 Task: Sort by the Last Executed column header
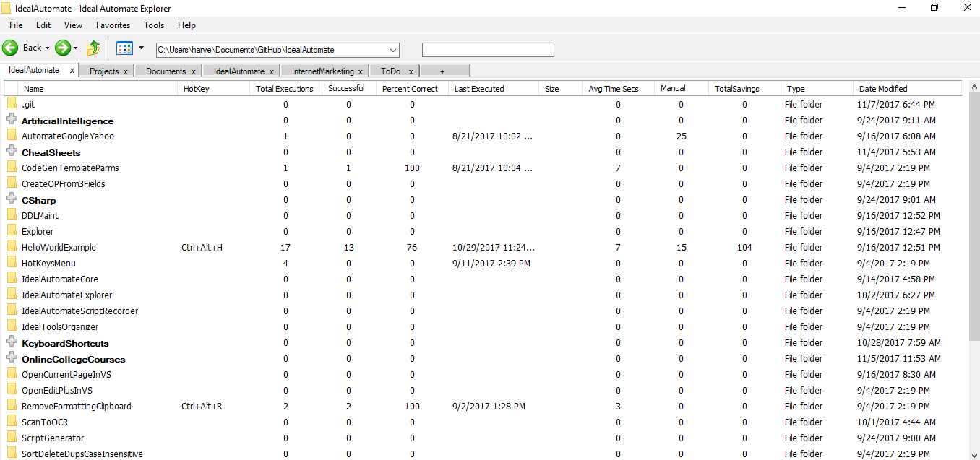[x=494, y=89]
